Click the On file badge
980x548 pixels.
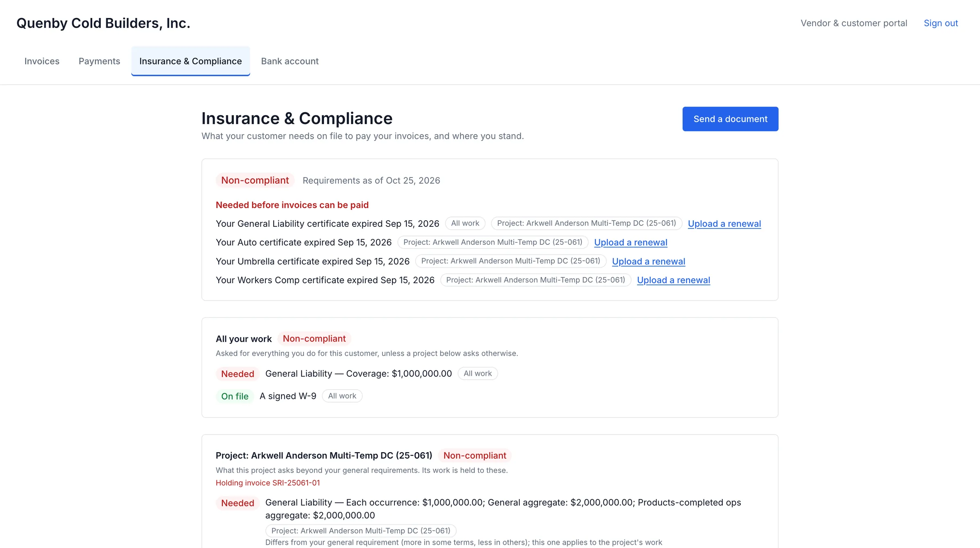235,396
